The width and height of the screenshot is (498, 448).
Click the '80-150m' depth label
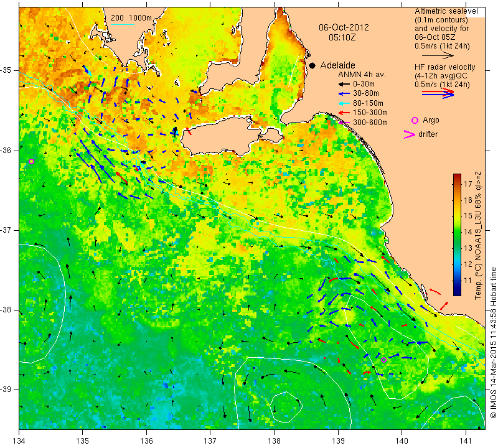click(x=368, y=103)
